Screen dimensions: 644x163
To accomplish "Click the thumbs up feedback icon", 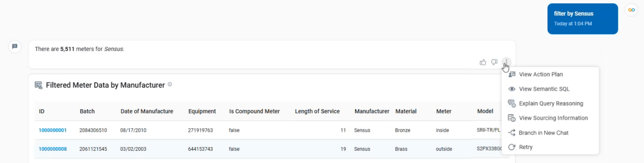I will click(x=483, y=62).
